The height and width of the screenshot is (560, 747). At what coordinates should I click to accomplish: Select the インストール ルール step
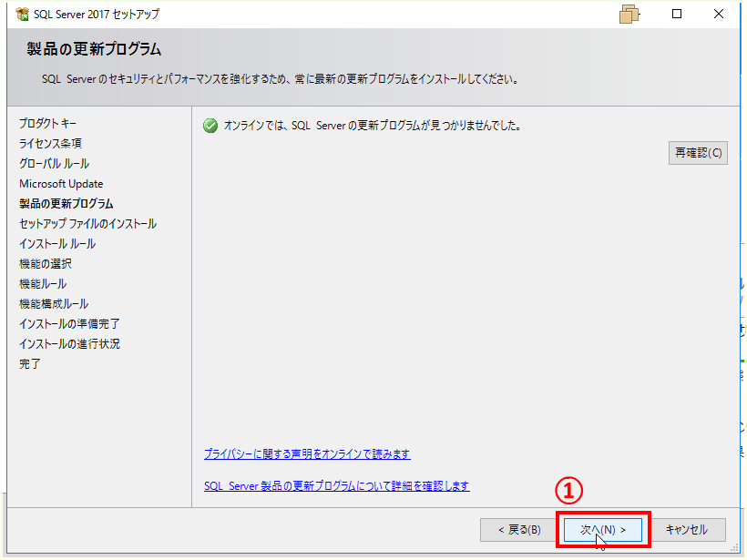(57, 243)
